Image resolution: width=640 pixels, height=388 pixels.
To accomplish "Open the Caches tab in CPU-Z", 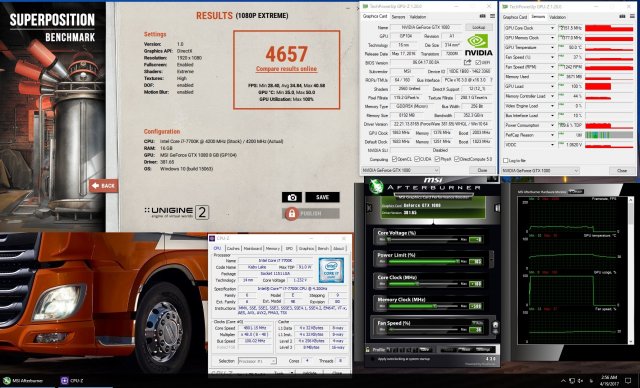I will (x=233, y=248).
